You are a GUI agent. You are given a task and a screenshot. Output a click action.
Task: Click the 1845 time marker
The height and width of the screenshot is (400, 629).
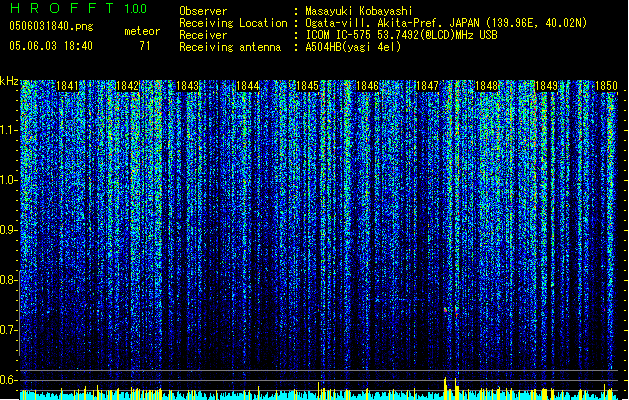307,86
